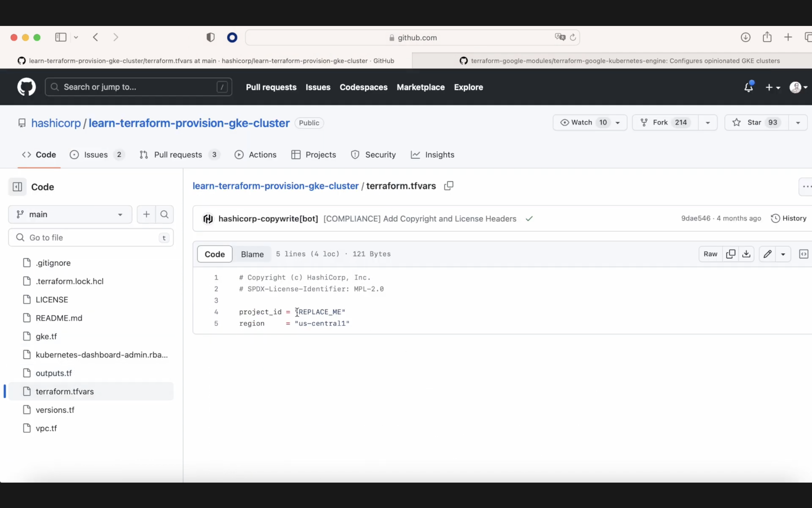Select the main branch dropdown
Viewport: 812px width, 508px height.
click(x=70, y=214)
